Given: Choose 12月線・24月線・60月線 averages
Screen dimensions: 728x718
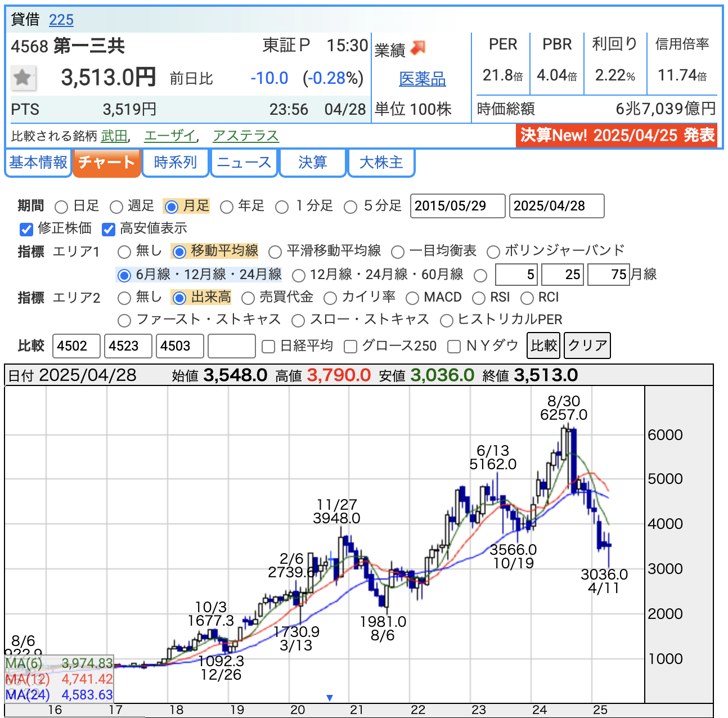Looking at the screenshot, I should click(x=299, y=275).
